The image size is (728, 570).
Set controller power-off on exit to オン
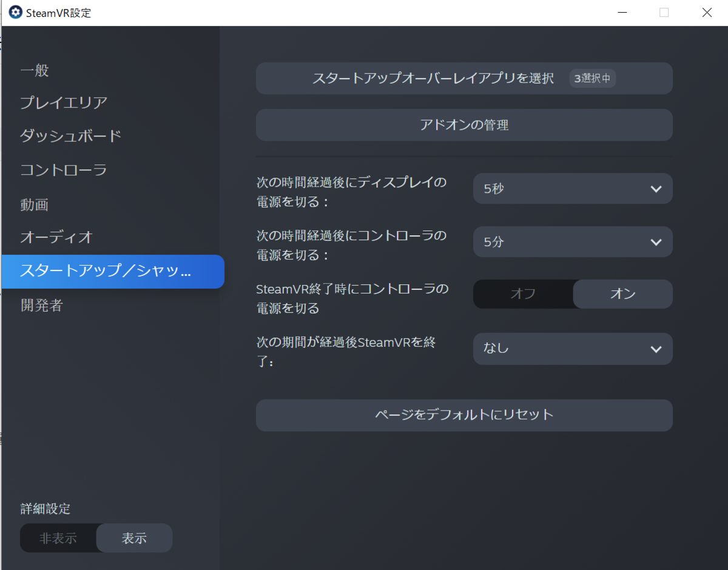pyautogui.click(x=623, y=294)
